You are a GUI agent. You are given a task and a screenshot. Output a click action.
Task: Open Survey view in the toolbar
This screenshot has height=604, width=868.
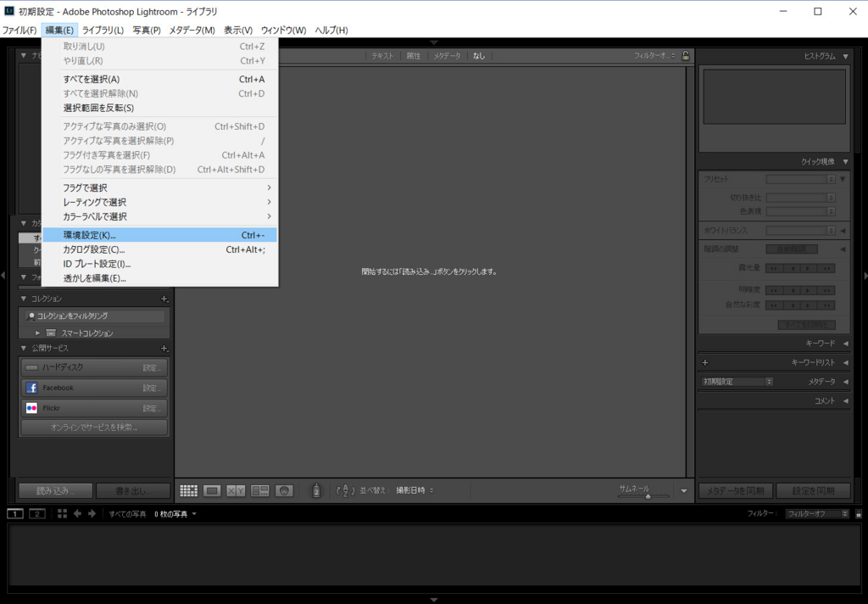(259, 490)
